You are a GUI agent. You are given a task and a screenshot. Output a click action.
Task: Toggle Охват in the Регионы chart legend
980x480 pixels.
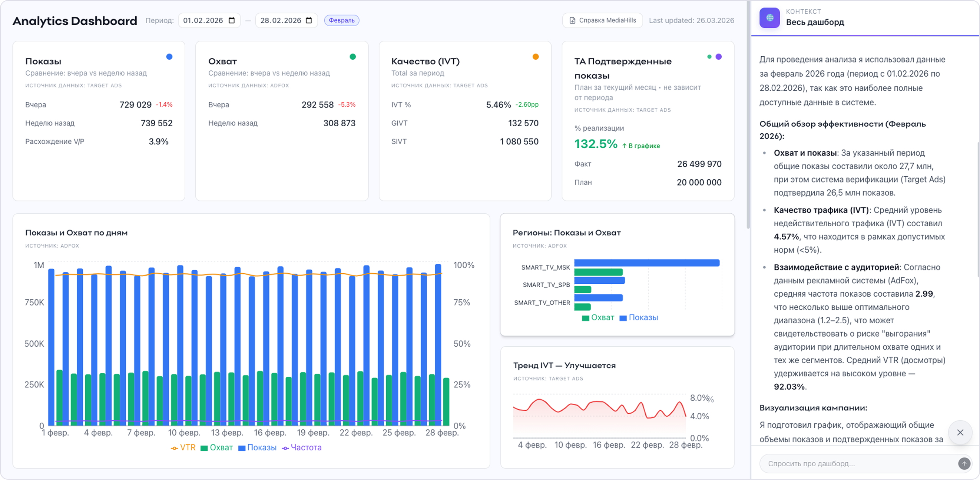[x=597, y=318]
